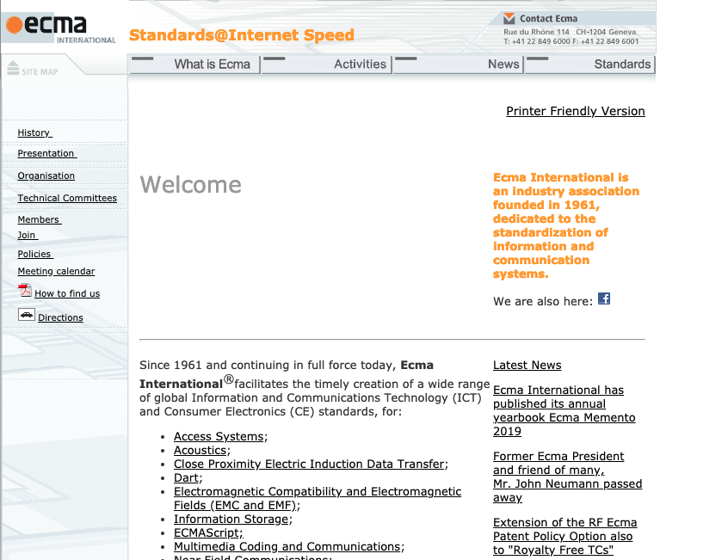The image size is (728, 560).
Task: Open Access Systems standards link
Action: [219, 437]
